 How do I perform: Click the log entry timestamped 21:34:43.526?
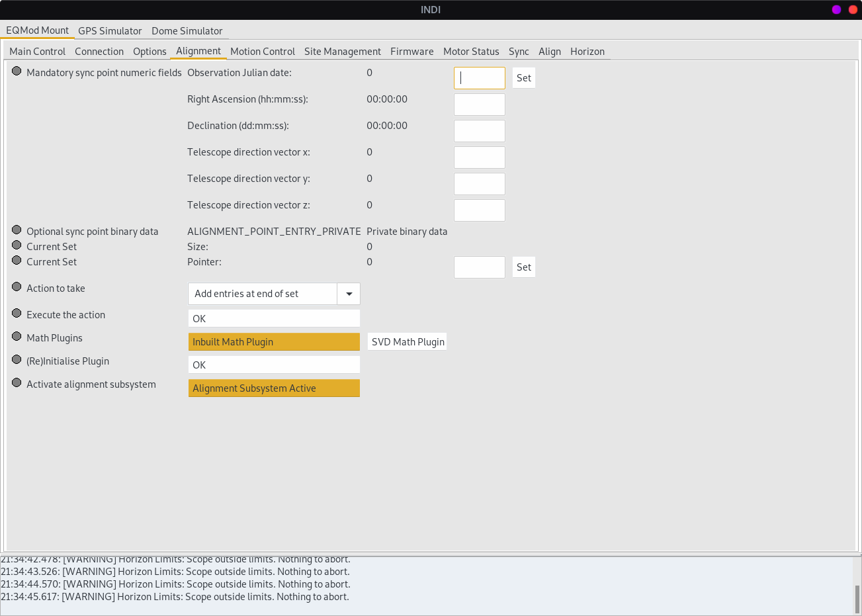pos(175,572)
